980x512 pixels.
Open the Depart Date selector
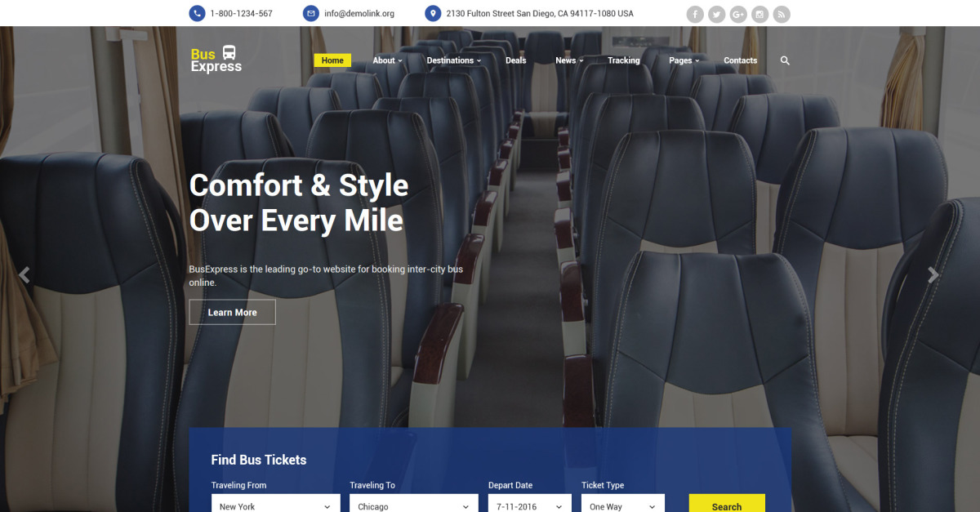[529, 505]
